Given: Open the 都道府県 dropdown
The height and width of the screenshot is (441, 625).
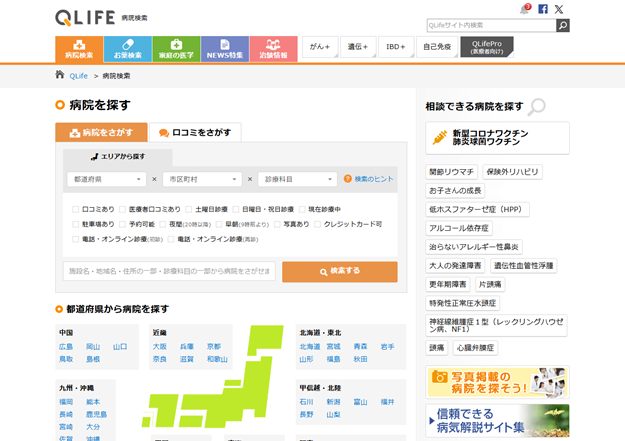Looking at the screenshot, I should [106, 179].
